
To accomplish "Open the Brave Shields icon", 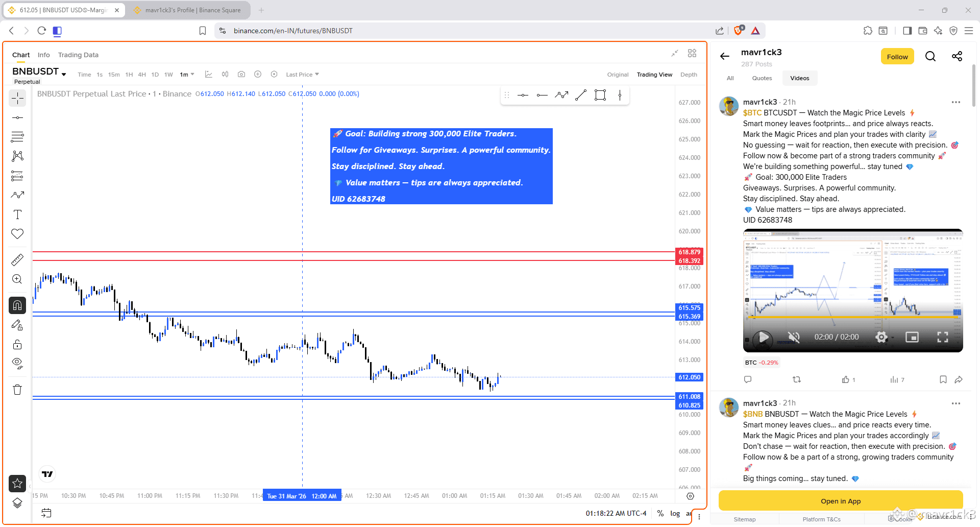I will 739,31.
